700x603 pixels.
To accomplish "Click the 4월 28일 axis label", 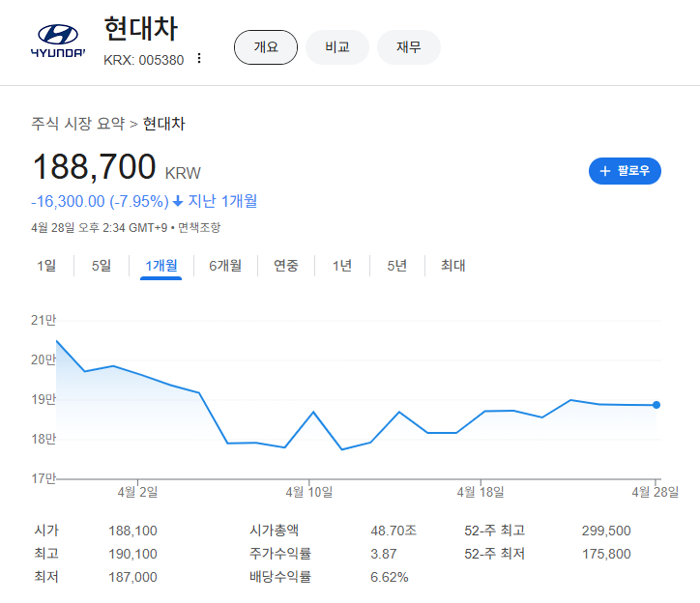I will coord(655,492).
